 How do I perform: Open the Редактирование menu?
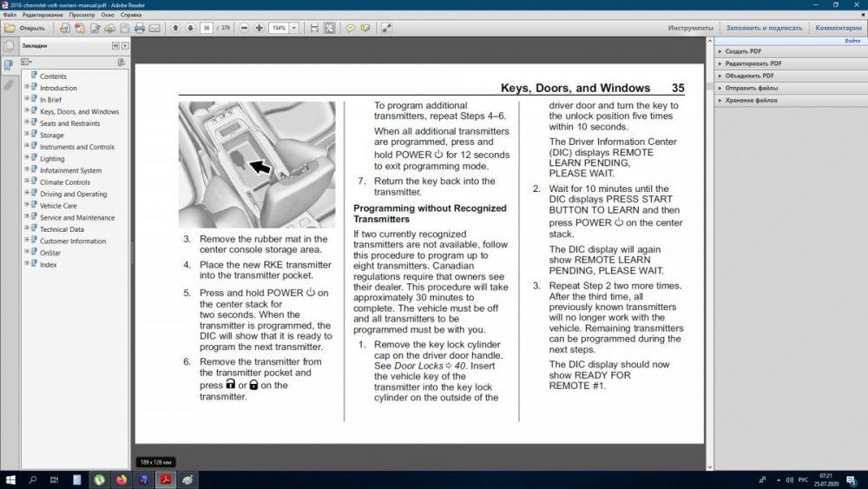pyautogui.click(x=42, y=15)
